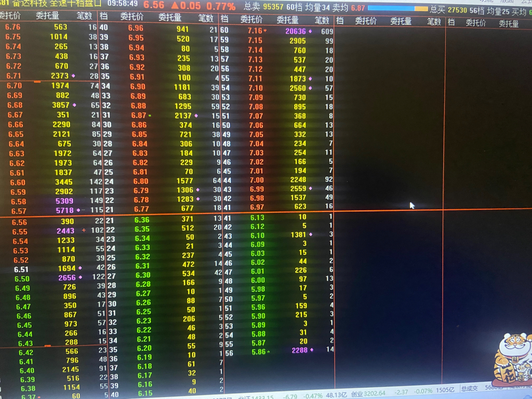Click the total buy value 总买 27530

pyautogui.click(x=448, y=10)
